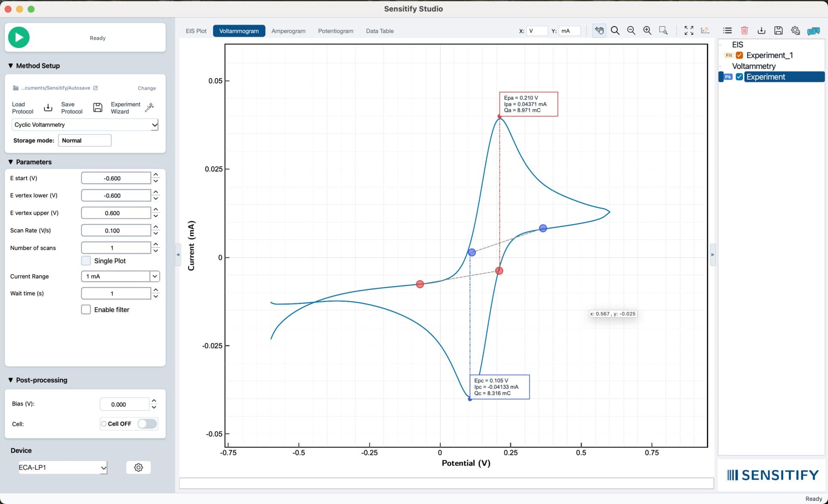Image resolution: width=828 pixels, height=504 pixels.
Task: Zoom in on the plot
Action: pos(647,31)
